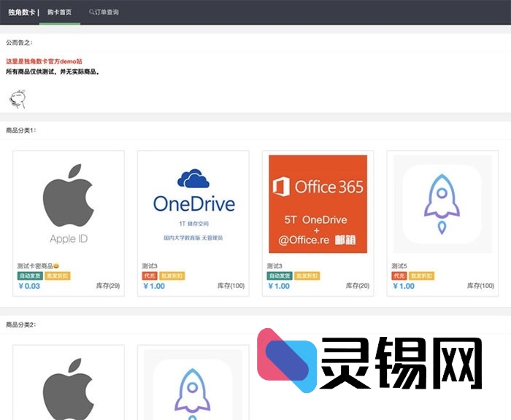
Task: Click the yellow 批发折扣 tag on 测试卡密商品
Action: click(x=58, y=276)
